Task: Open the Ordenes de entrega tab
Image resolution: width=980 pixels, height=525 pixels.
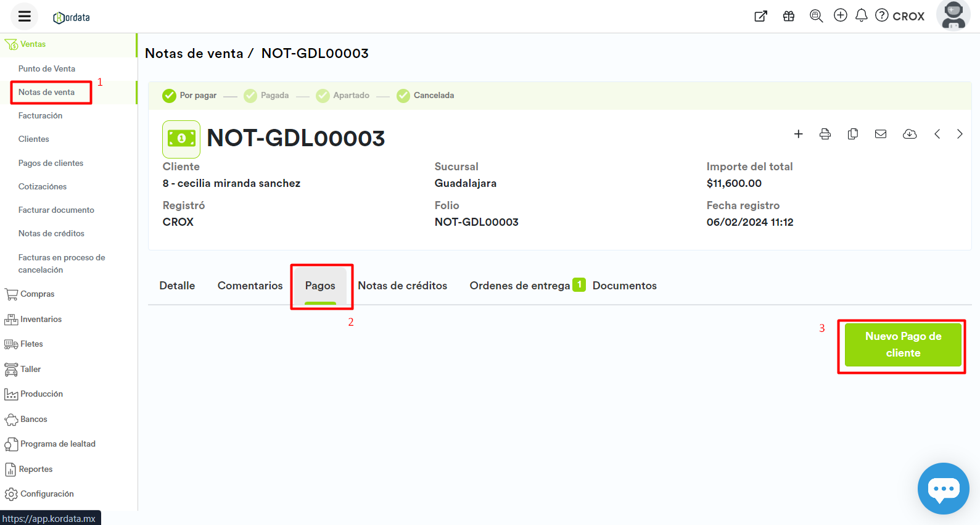Action: pyautogui.click(x=520, y=286)
